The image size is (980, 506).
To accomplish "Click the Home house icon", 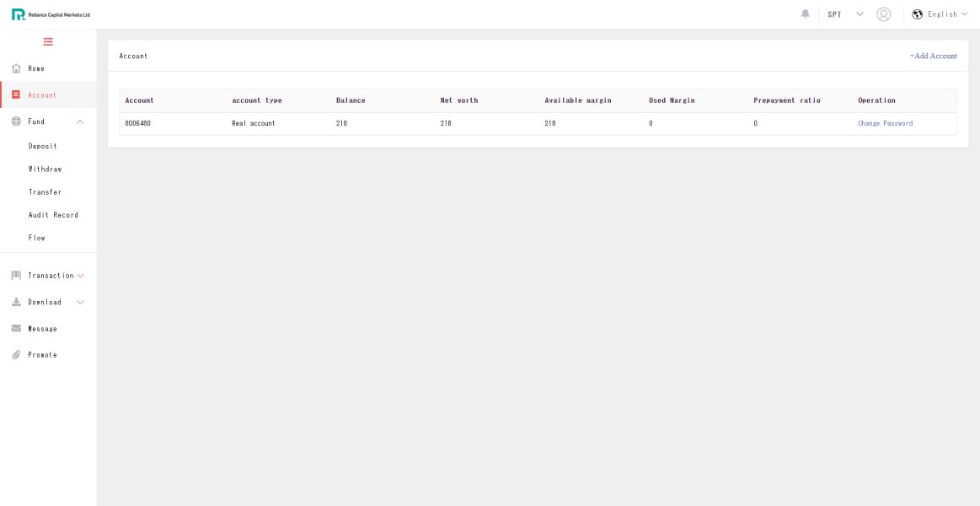I will pos(16,69).
